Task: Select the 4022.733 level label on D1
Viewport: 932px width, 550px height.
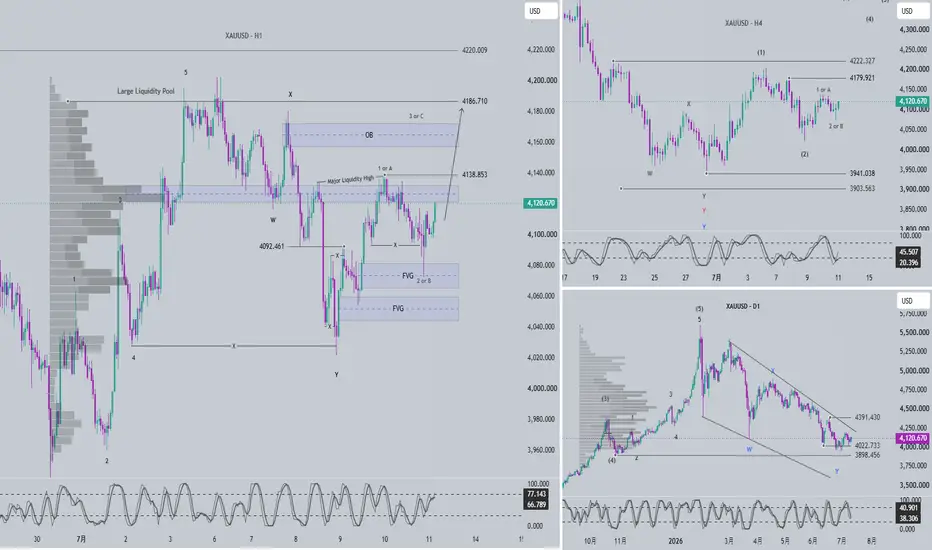Action: (867, 445)
